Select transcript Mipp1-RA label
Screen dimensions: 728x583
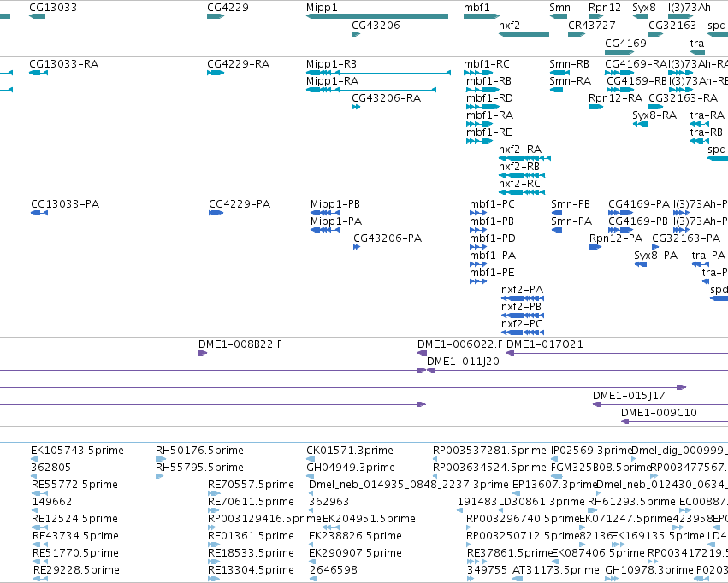point(332,80)
